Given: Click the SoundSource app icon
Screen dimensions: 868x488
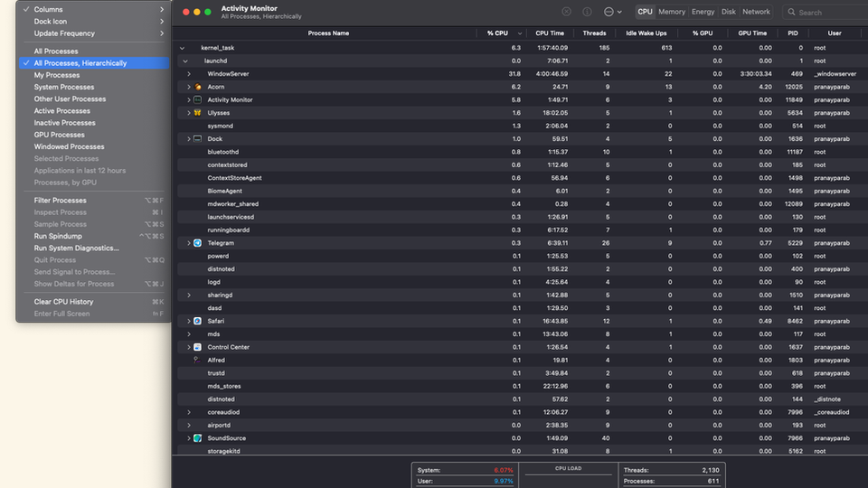Looking at the screenshot, I should point(198,438).
